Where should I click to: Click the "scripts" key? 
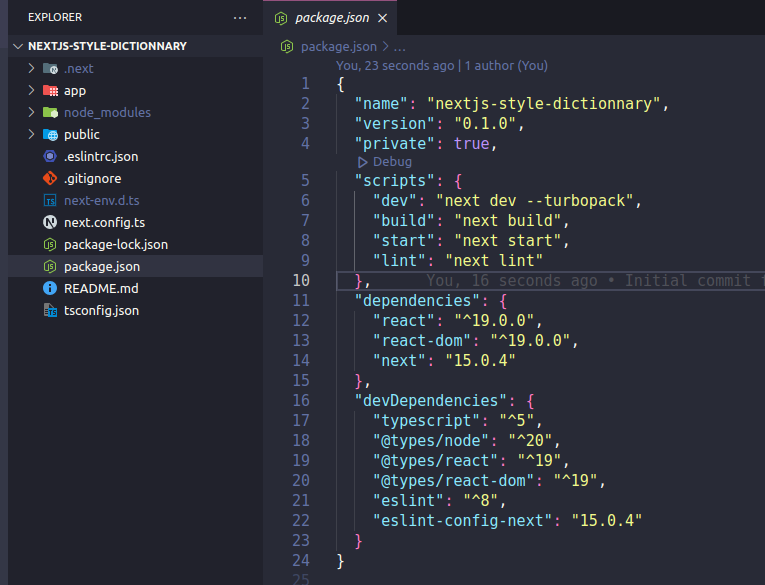(395, 181)
